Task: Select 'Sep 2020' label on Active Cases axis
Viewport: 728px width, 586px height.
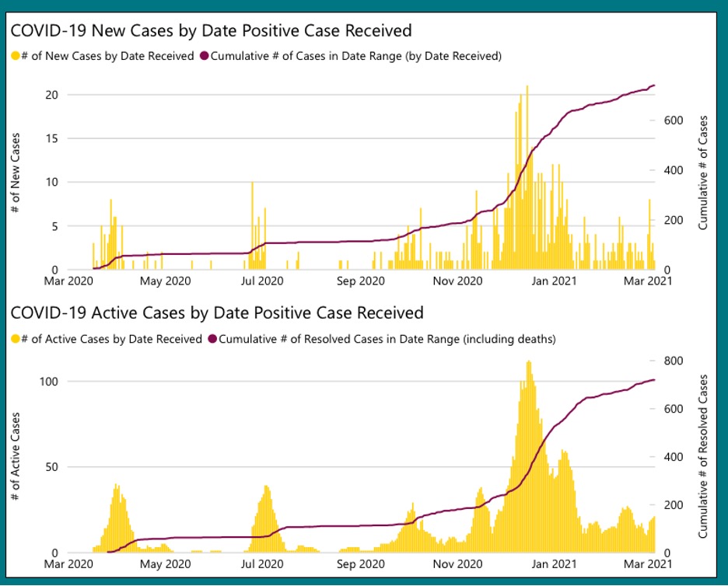Action: pyautogui.click(x=364, y=564)
